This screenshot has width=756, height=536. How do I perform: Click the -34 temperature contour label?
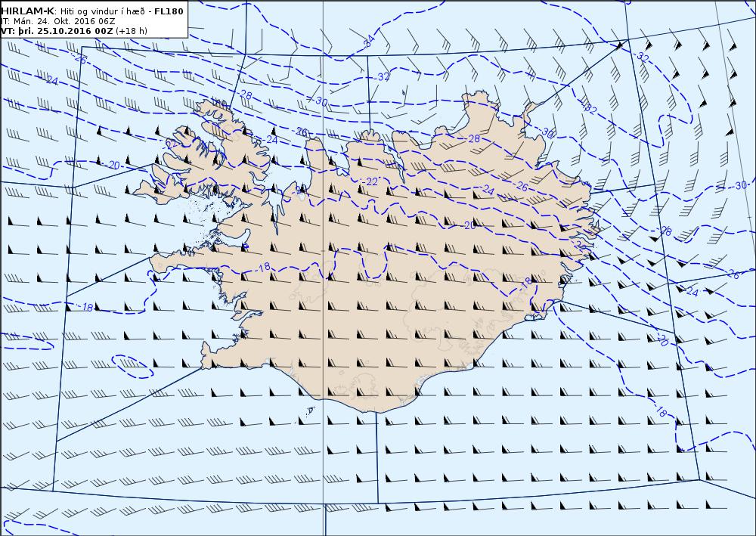click(x=368, y=42)
